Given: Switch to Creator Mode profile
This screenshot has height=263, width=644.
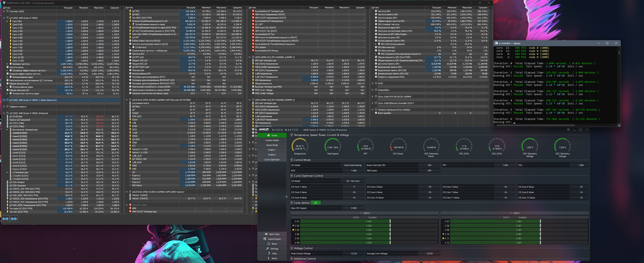Looking at the screenshot, I should (x=272, y=140).
